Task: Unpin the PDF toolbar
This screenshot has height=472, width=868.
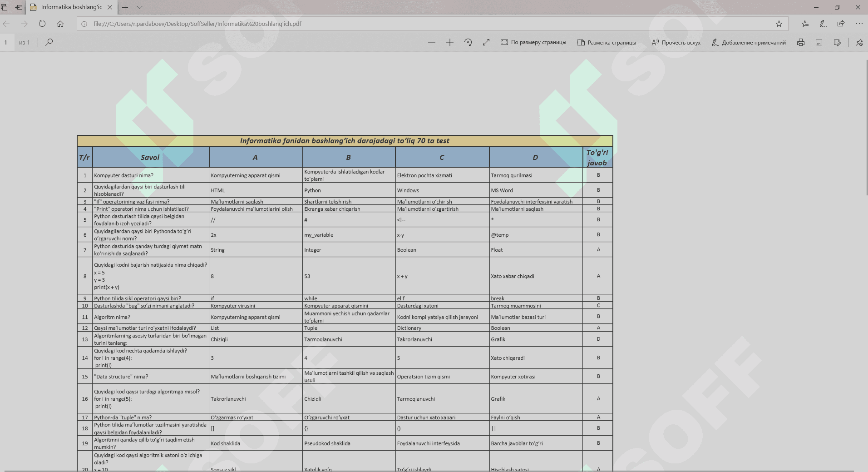Action: click(x=859, y=42)
